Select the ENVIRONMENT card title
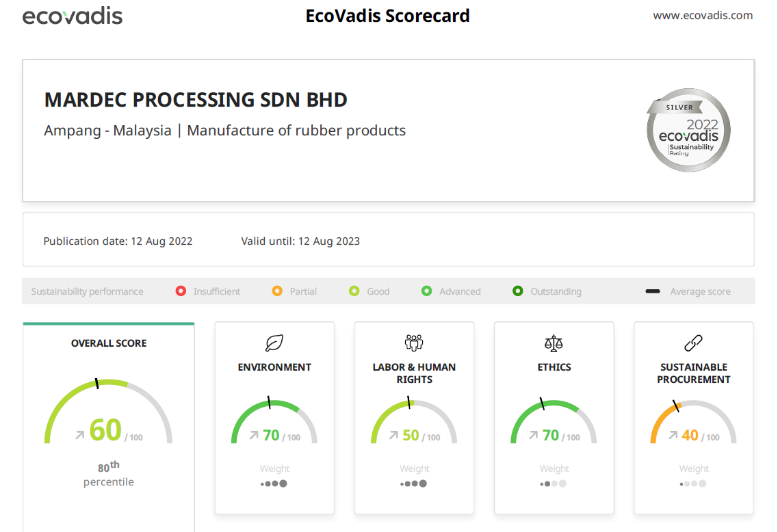778x532 pixels. [x=274, y=367]
